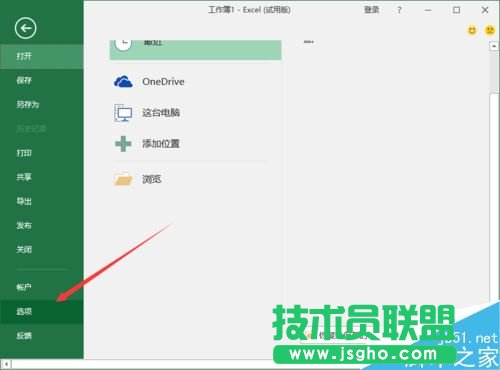
Task: Select 打开 in the sidebar
Action: click(42, 56)
